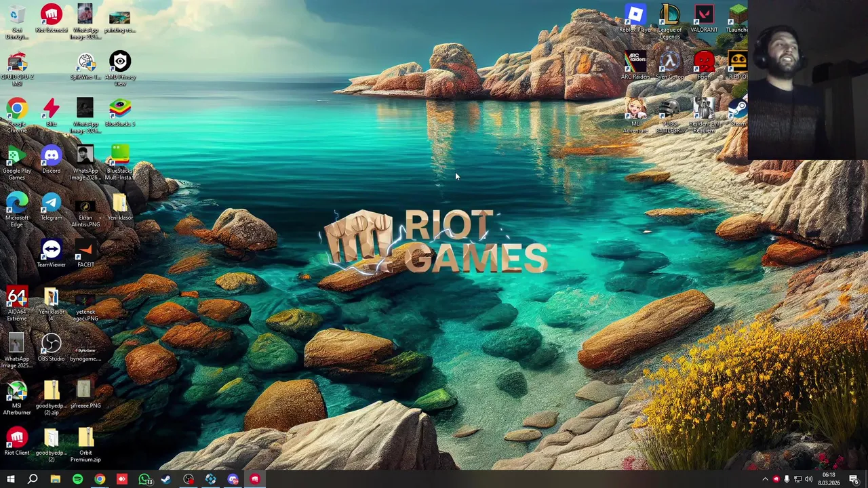
Task: Select the red Feign game icon
Action: tap(704, 66)
